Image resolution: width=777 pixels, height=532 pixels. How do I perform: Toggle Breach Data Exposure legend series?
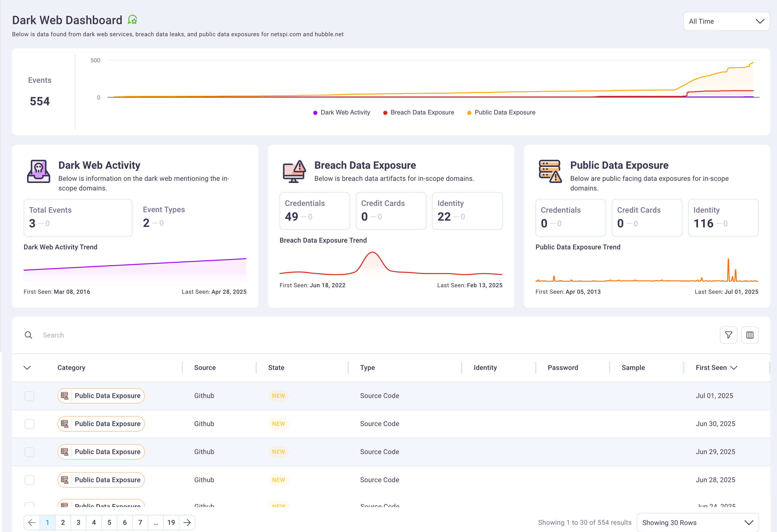(418, 112)
